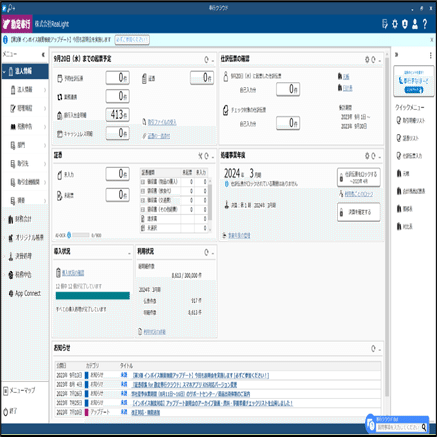This screenshot has height=437, width=437.
Task: Click the 決算を確定する button
Action: tap(359, 212)
